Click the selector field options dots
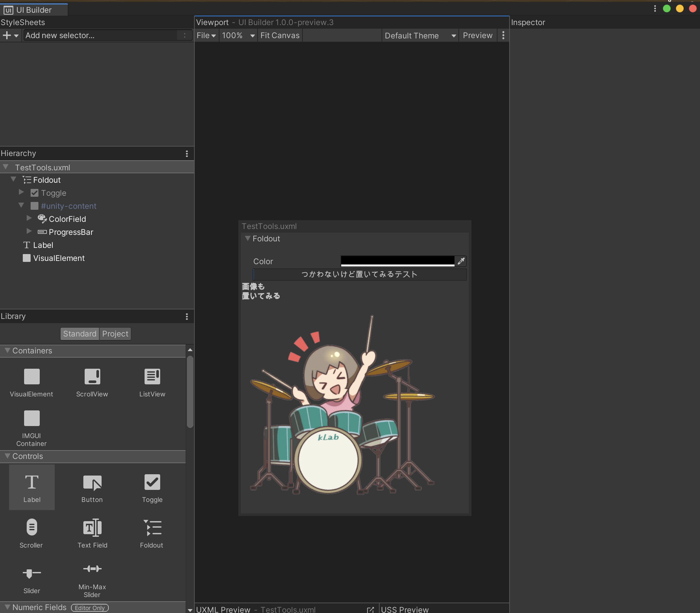The image size is (700, 613). 185,35
